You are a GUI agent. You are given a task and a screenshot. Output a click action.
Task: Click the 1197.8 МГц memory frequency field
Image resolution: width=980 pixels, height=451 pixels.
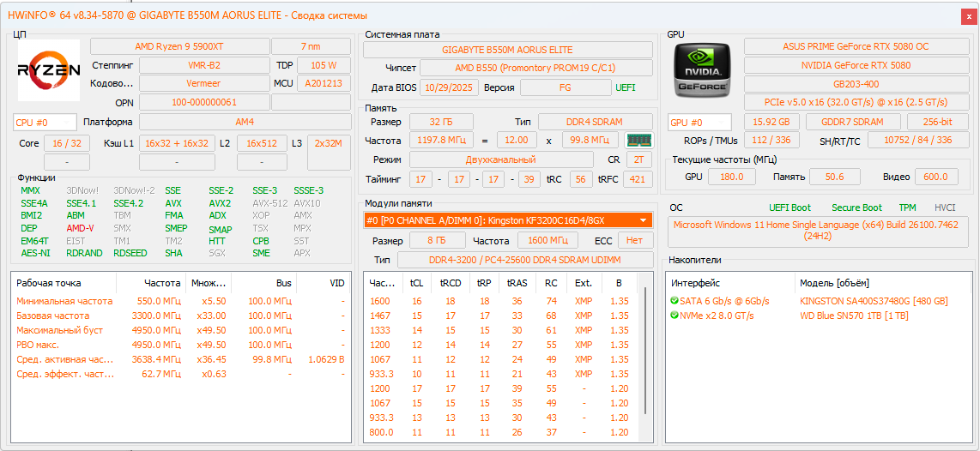coord(441,141)
